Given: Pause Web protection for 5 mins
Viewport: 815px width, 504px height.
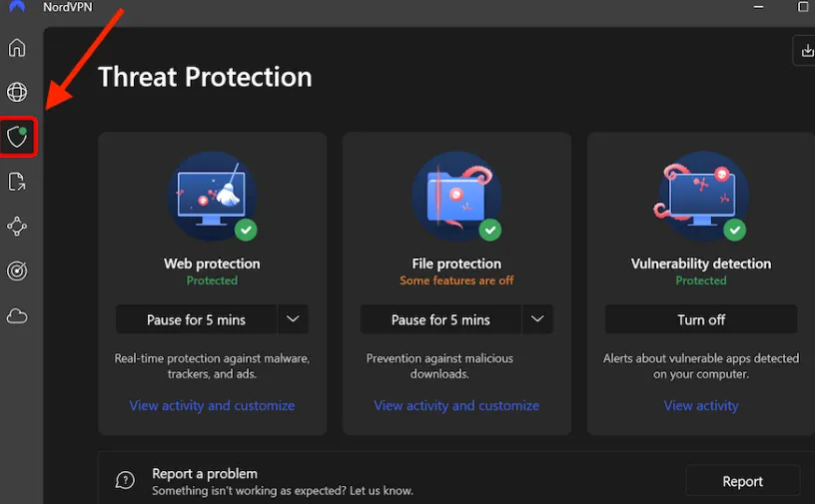Looking at the screenshot, I should point(196,319).
